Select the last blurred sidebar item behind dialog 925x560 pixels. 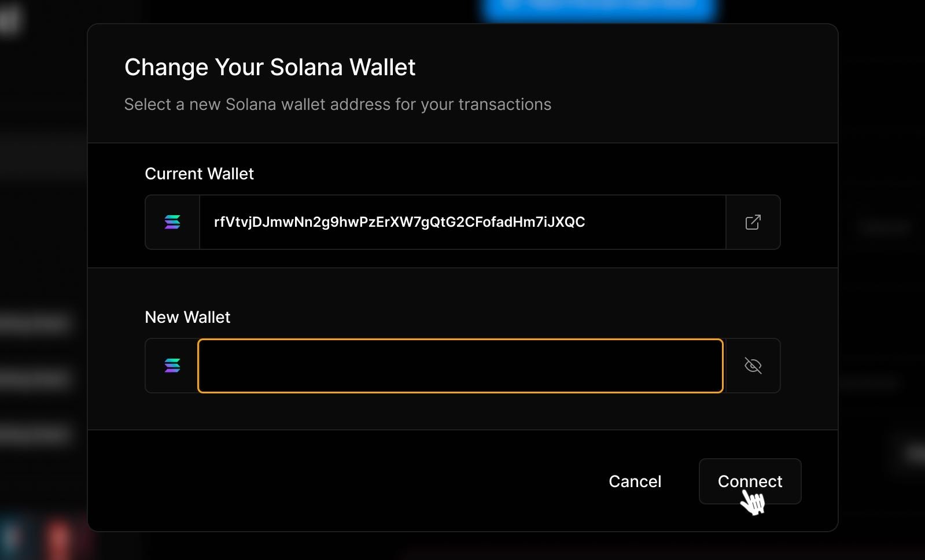pos(36,434)
